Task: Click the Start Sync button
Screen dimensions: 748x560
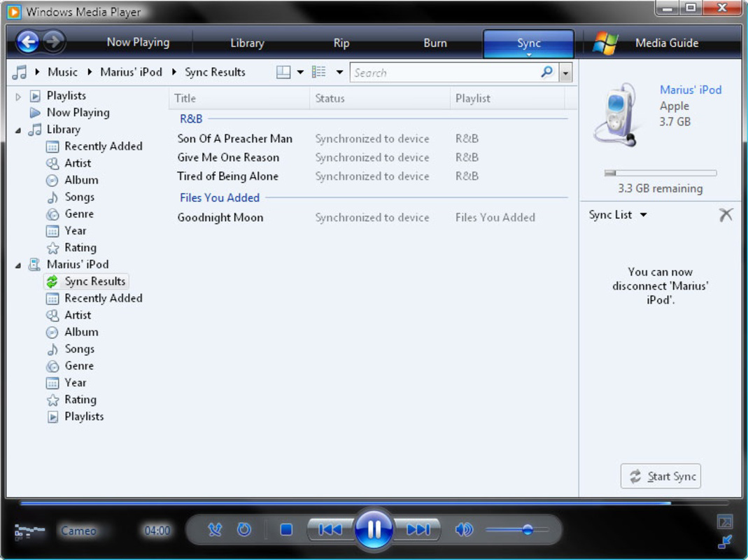Action: click(661, 476)
